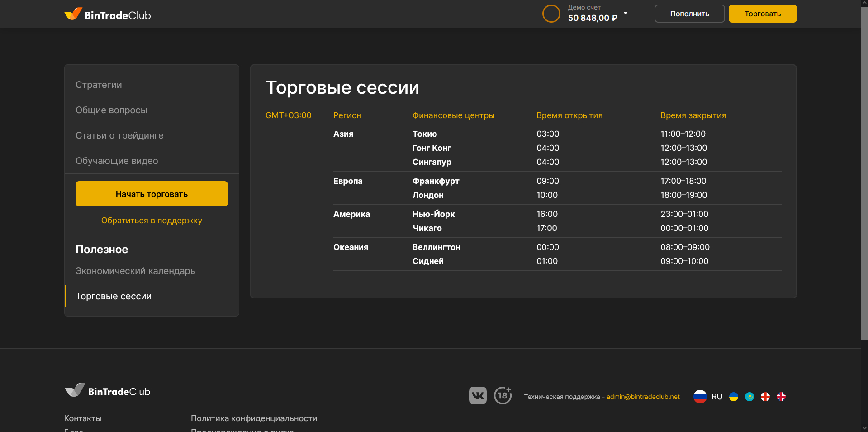The height and width of the screenshot is (432, 868).
Task: Expand the demo account balance dropdown
Action: [x=626, y=14]
